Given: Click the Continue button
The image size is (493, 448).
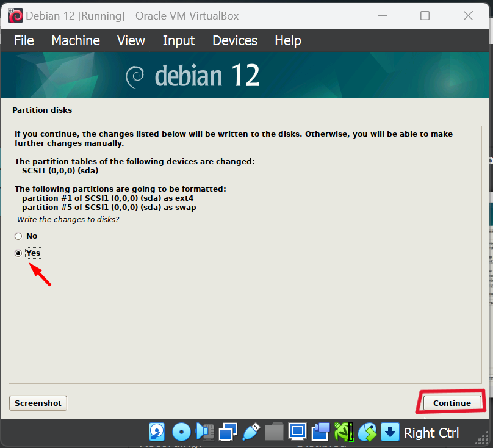Looking at the screenshot, I should pos(452,403).
